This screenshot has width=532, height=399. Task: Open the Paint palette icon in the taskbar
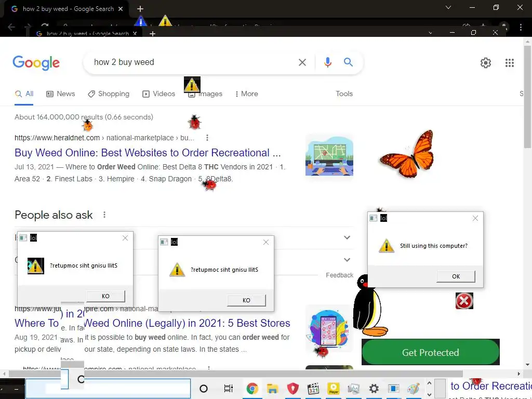tap(413, 389)
